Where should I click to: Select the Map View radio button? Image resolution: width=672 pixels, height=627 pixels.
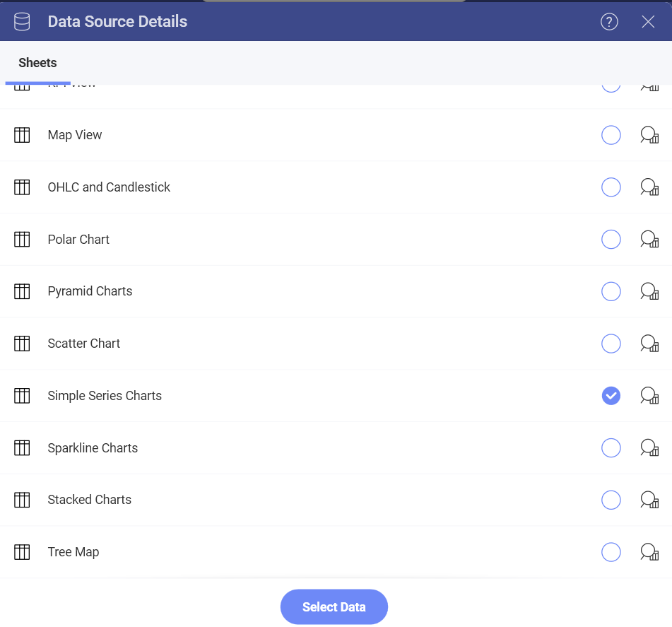[x=611, y=135]
